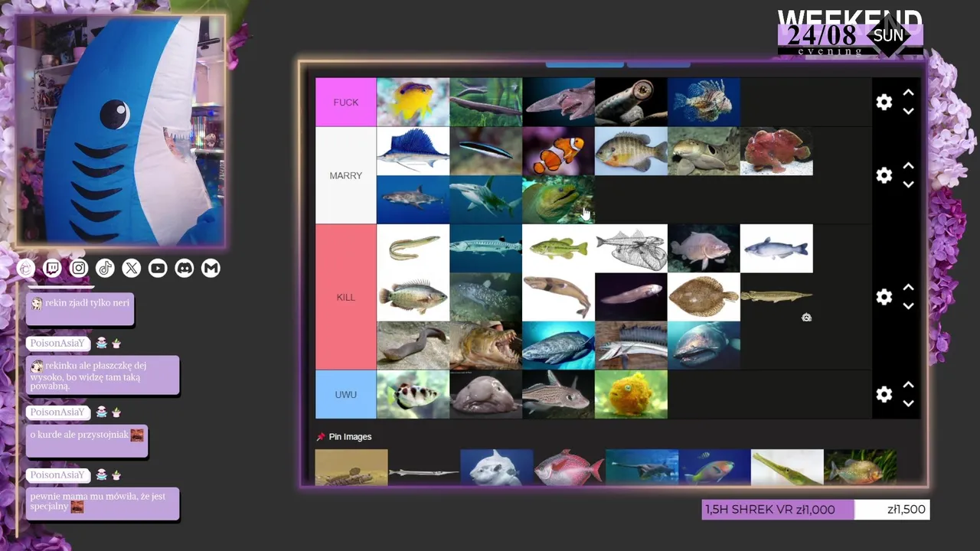Select the blue UWU tier label
This screenshot has width=980, height=551.
pos(346,394)
